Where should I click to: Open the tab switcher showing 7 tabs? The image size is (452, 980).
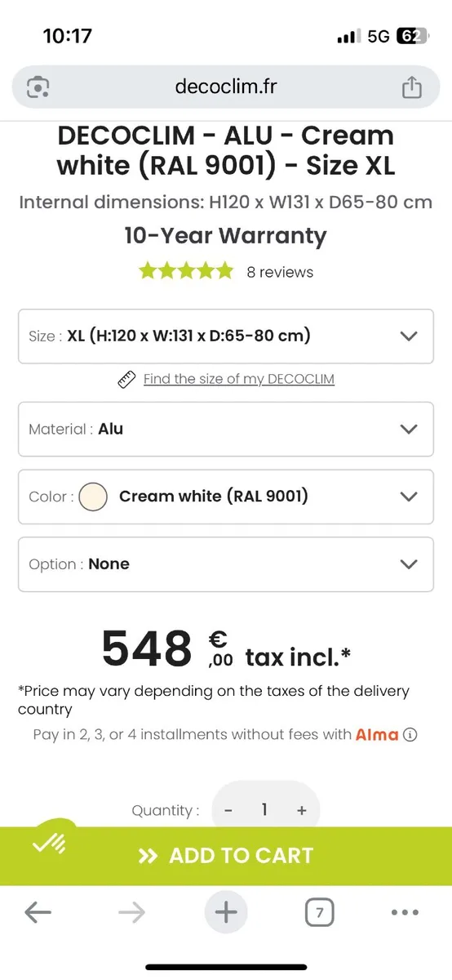point(320,912)
